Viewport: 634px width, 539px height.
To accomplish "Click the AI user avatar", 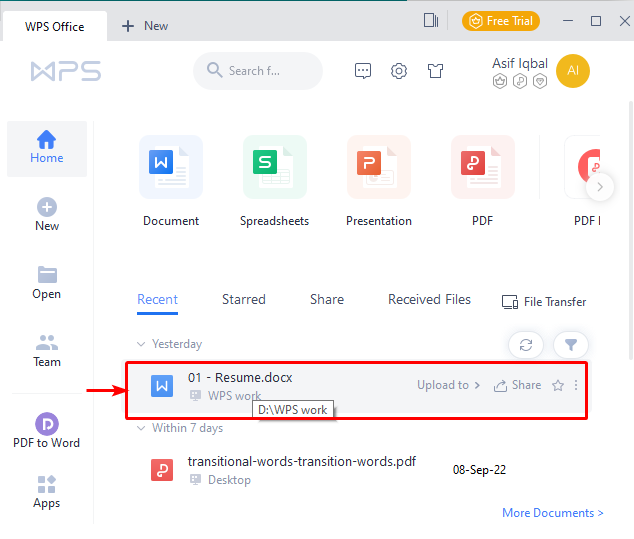I will pyautogui.click(x=573, y=71).
